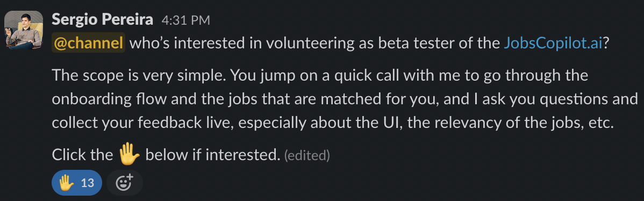Open Sergio Pereira's profile avatar
644x201 pixels.
click(x=24, y=30)
